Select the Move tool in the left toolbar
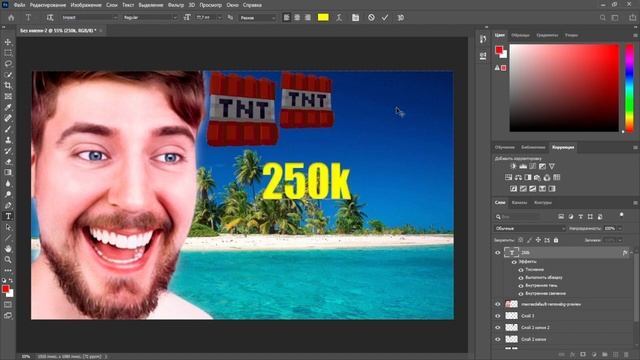The width and height of the screenshot is (640, 360). point(8,42)
